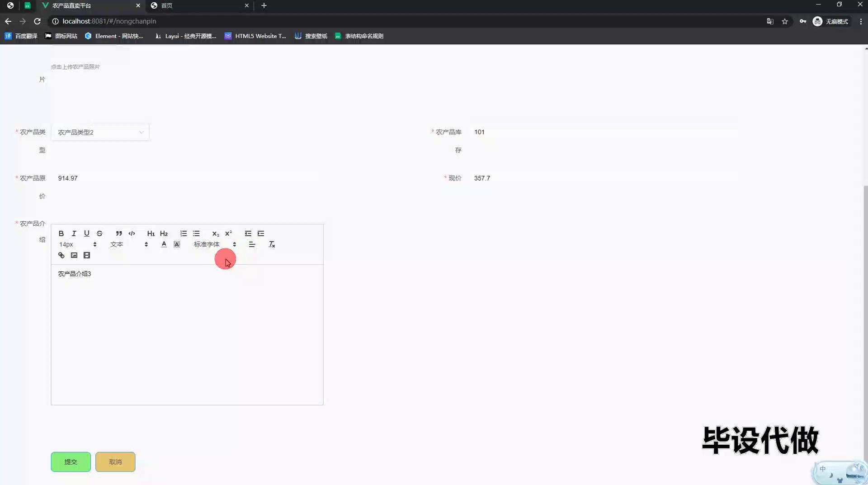Viewport: 868px width, 485px height.
Task: Click the 取消 cancel button
Action: click(x=115, y=462)
